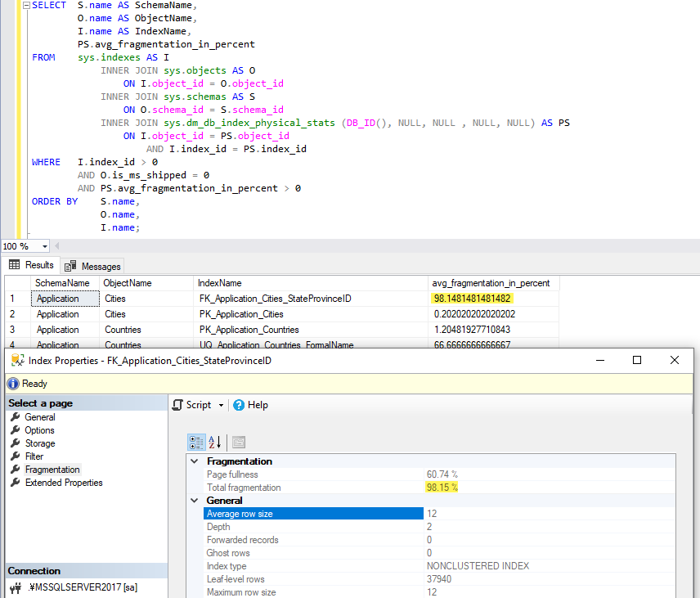Viewport: 700px width, 598px height.
Task: Select the Storage page
Action: [40, 443]
